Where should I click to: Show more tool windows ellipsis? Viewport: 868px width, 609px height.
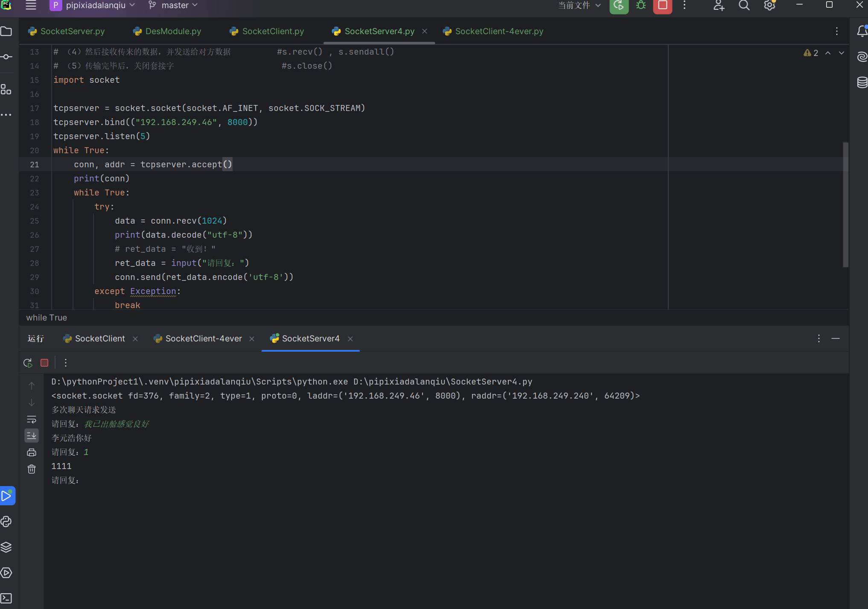pos(6,115)
